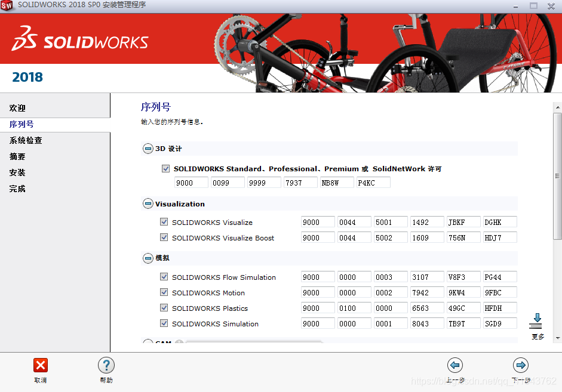Click the serial field containing P4KC

373,183
